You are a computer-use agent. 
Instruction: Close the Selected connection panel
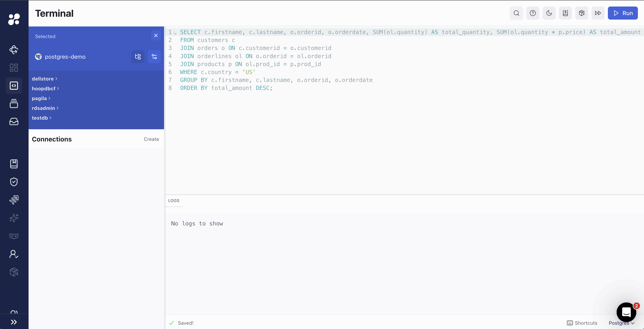pos(156,35)
